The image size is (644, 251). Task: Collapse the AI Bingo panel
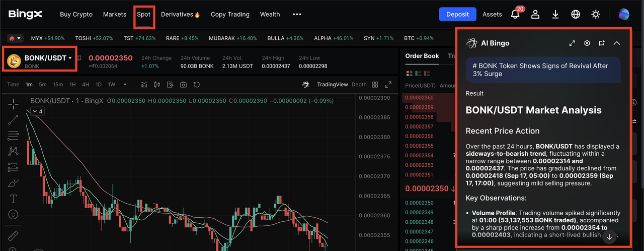click(617, 43)
